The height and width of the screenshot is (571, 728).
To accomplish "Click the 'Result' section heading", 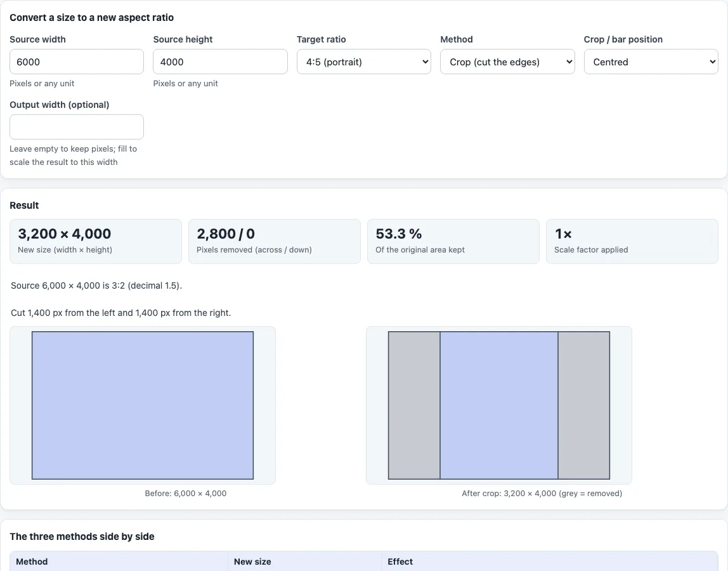I will [x=24, y=206].
